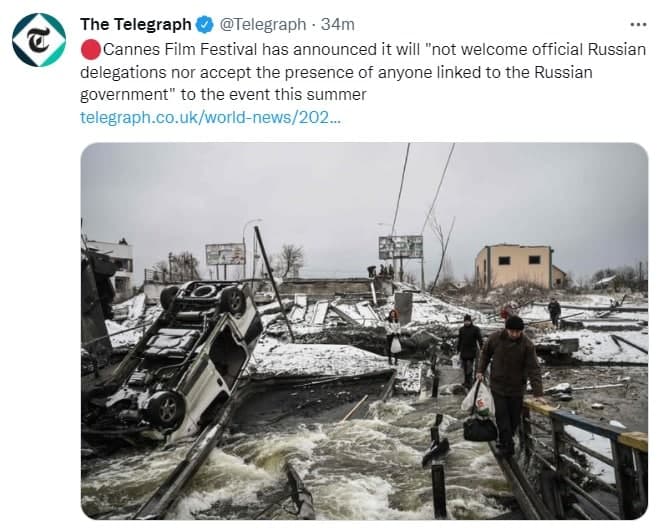Click the black duffel bag in photo
664x530 pixels.
pos(480,428)
